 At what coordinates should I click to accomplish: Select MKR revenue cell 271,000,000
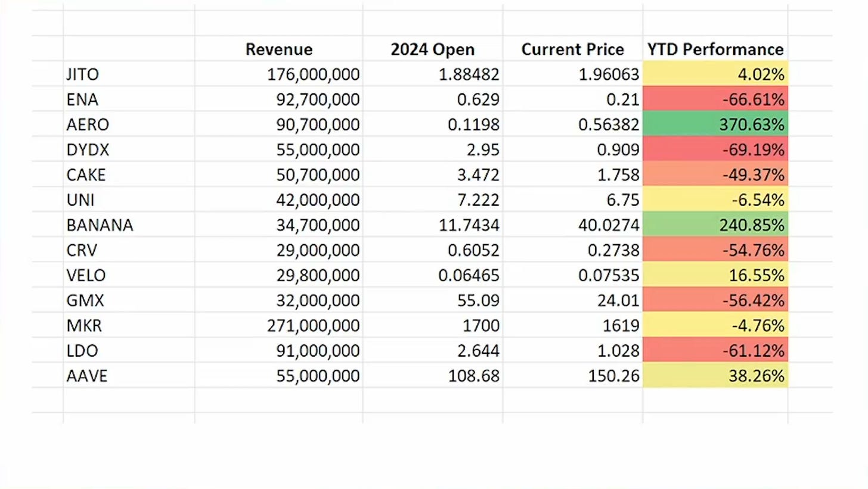(278, 325)
